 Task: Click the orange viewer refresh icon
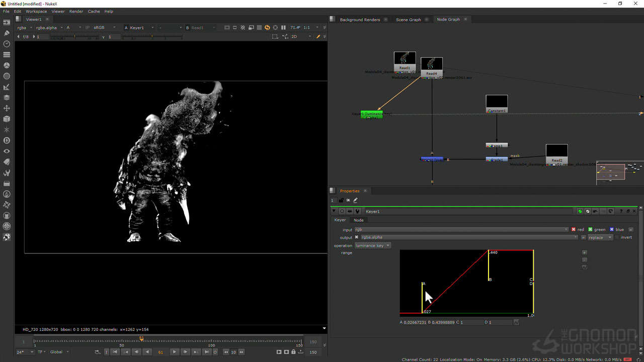[267, 28]
